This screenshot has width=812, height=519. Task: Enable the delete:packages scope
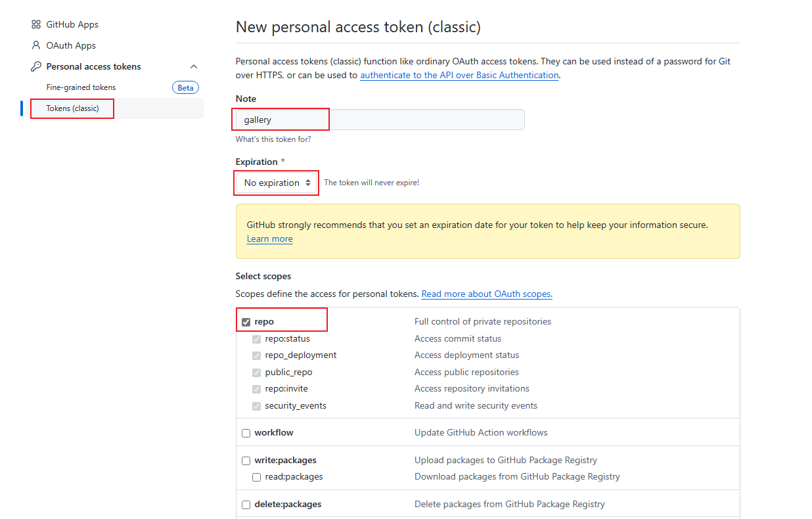[x=246, y=505]
